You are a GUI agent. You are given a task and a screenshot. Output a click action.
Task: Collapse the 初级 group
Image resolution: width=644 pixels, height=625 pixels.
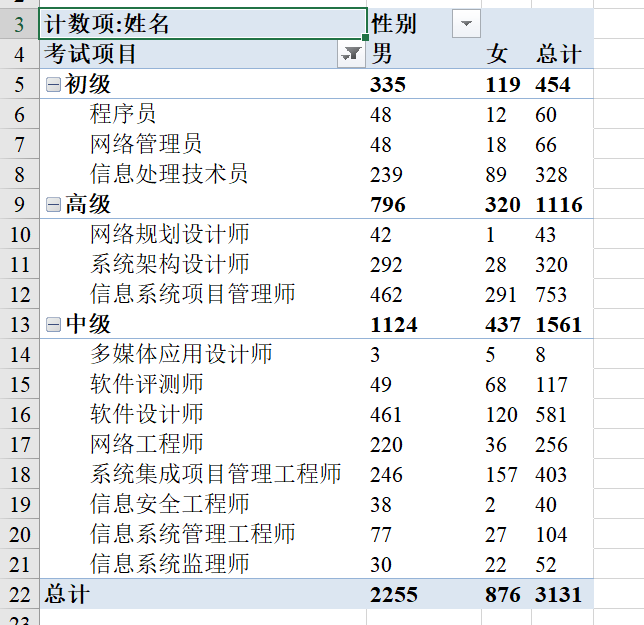click(x=53, y=85)
